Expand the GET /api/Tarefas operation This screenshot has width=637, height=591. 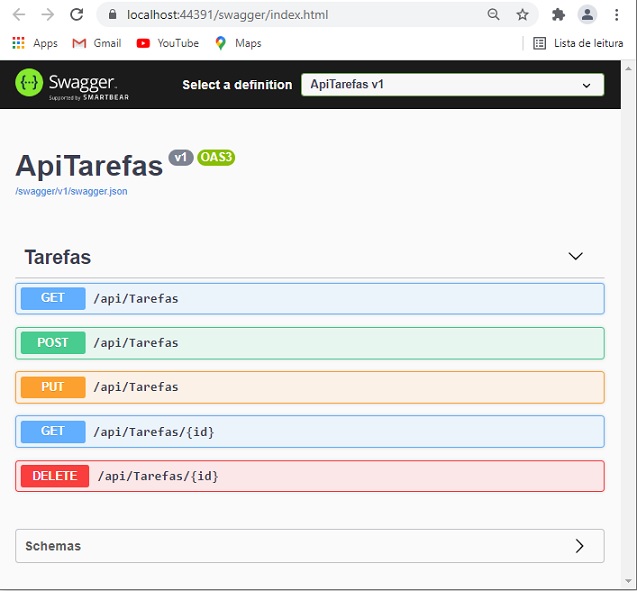pos(310,299)
